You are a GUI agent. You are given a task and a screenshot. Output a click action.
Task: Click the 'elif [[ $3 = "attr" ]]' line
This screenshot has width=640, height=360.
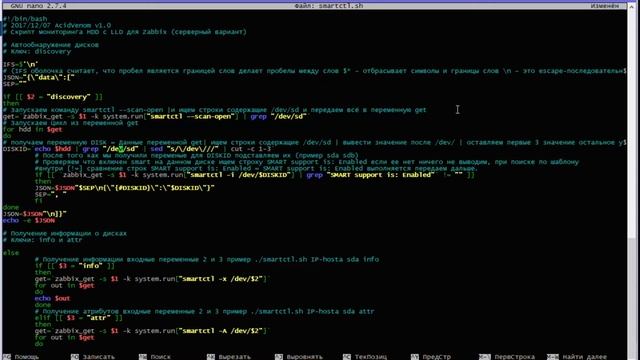[x=79, y=318]
